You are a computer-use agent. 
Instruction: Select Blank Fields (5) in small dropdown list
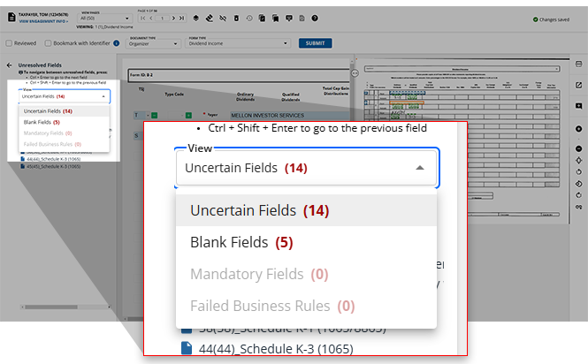(65, 122)
